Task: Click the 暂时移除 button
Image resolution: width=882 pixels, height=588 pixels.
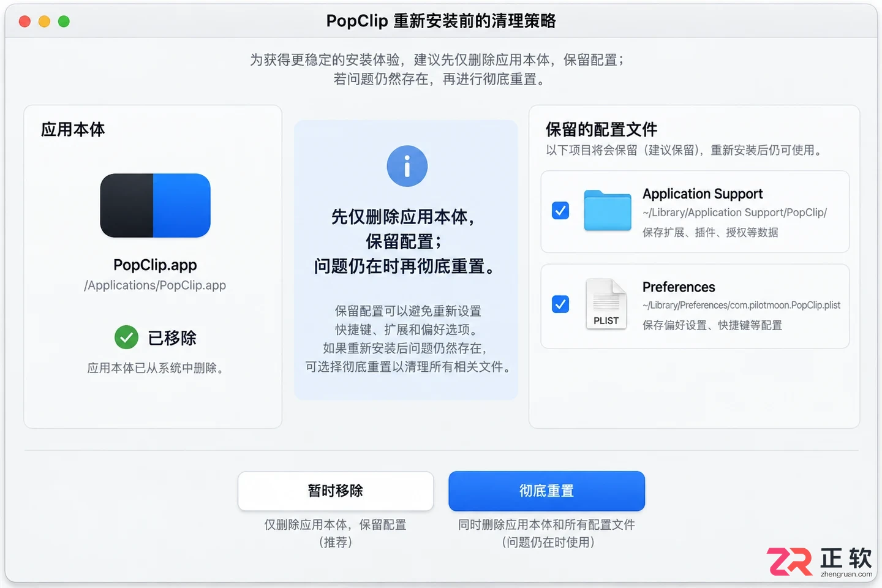Action: pyautogui.click(x=336, y=491)
